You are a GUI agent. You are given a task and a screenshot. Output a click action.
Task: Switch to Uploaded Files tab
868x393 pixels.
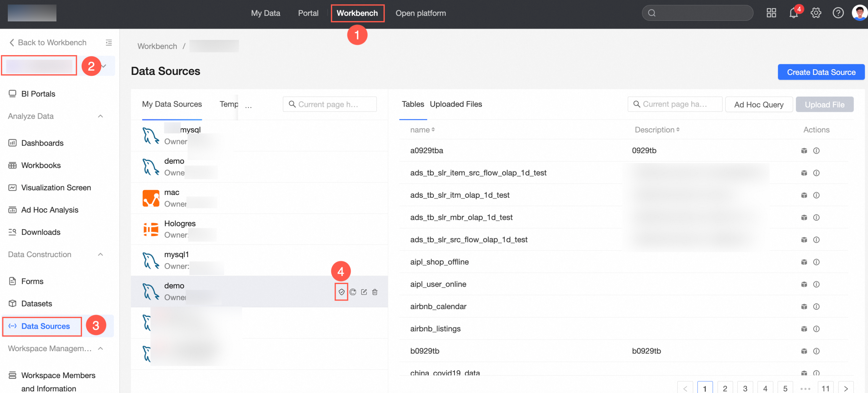pos(455,104)
